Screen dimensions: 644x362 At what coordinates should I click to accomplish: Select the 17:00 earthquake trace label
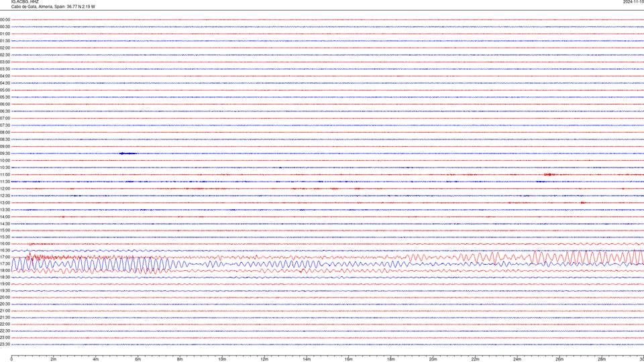(5, 257)
